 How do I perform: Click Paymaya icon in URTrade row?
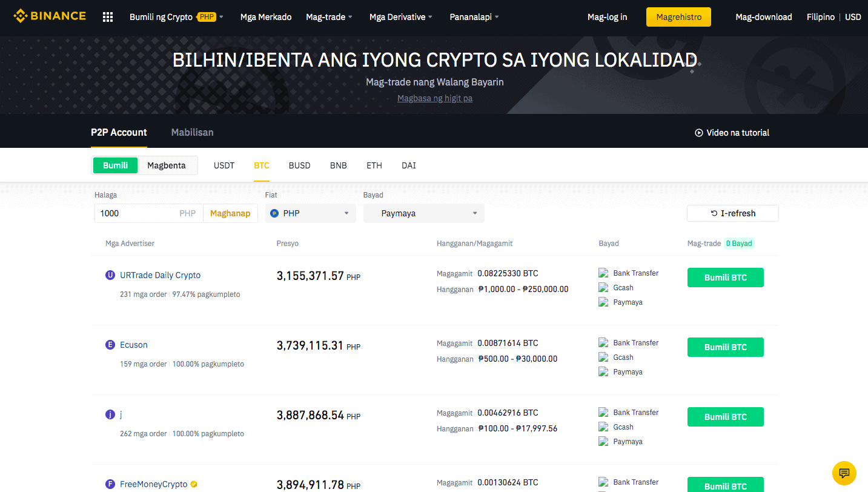[603, 302]
